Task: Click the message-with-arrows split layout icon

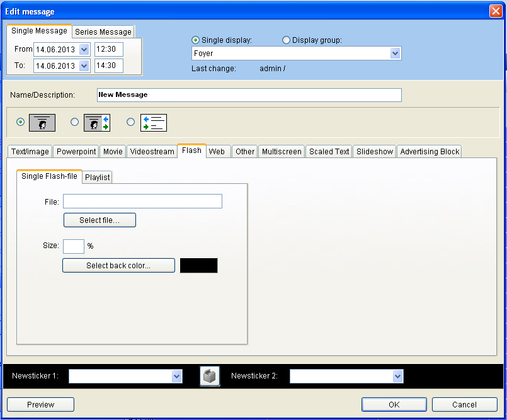Action: tap(97, 122)
